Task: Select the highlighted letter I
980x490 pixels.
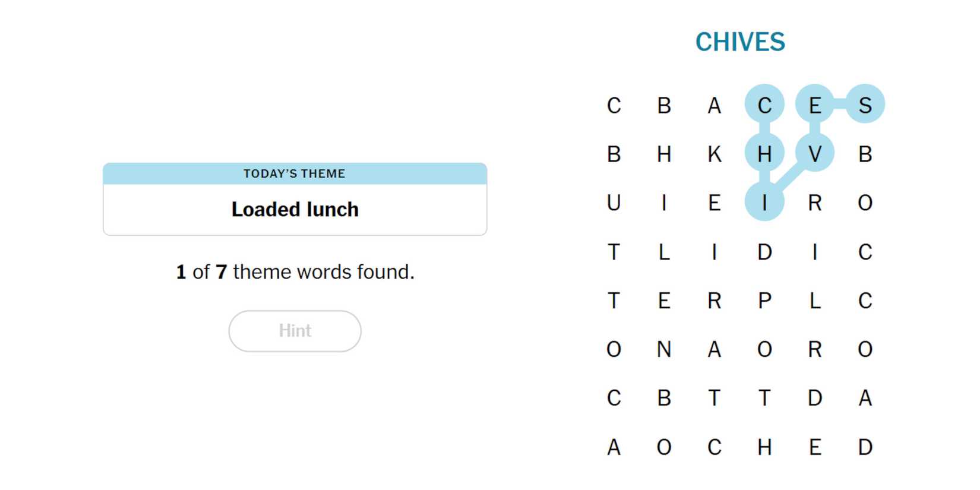Action: 764,203
